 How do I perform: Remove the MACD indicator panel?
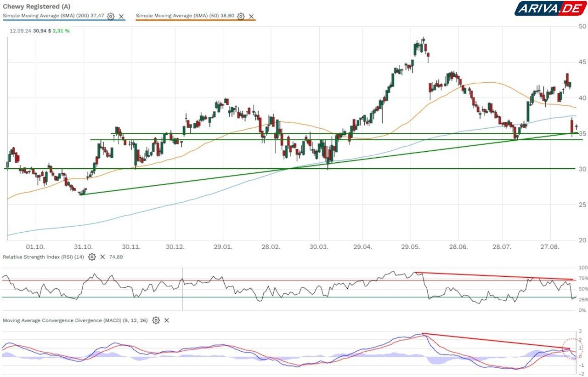point(167,320)
